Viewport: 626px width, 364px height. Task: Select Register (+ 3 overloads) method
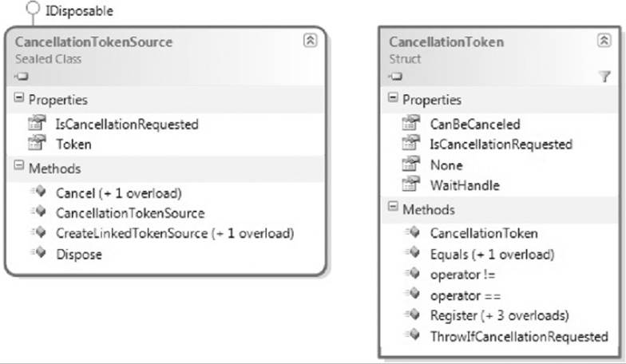500,316
